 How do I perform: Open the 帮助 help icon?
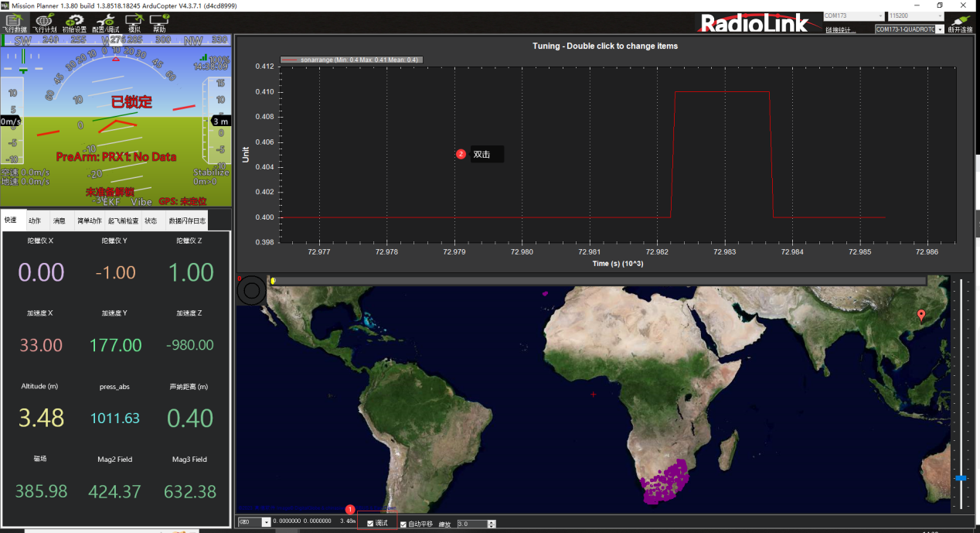tap(159, 23)
